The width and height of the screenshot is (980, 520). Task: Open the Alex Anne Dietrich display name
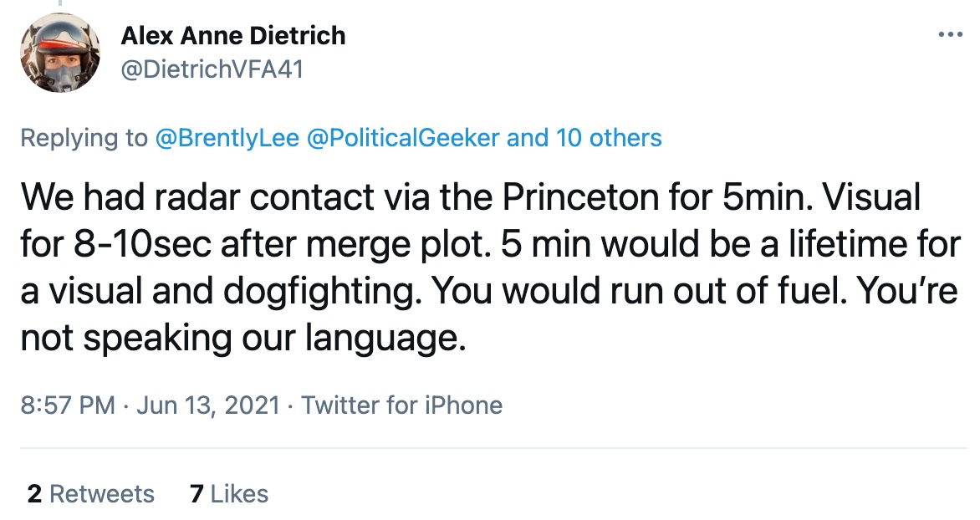(x=232, y=36)
